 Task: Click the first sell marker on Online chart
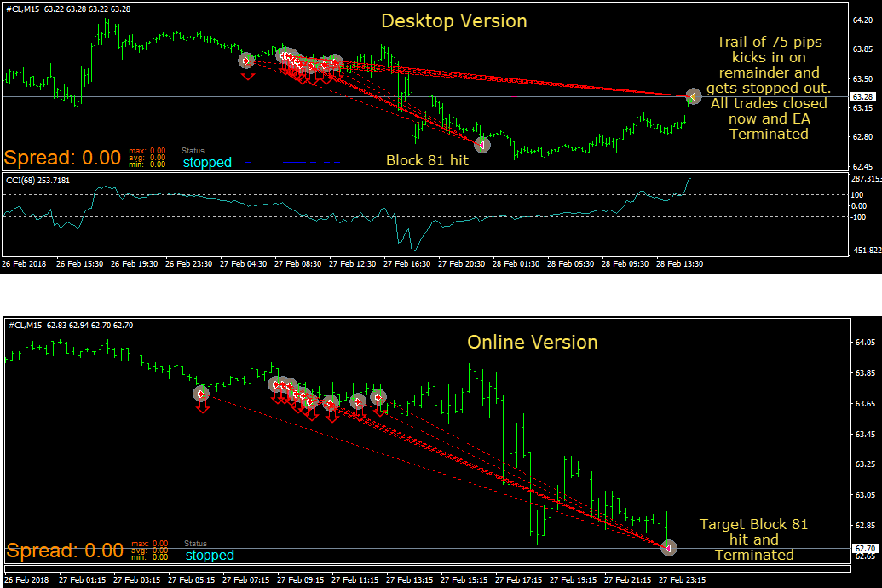(201, 394)
